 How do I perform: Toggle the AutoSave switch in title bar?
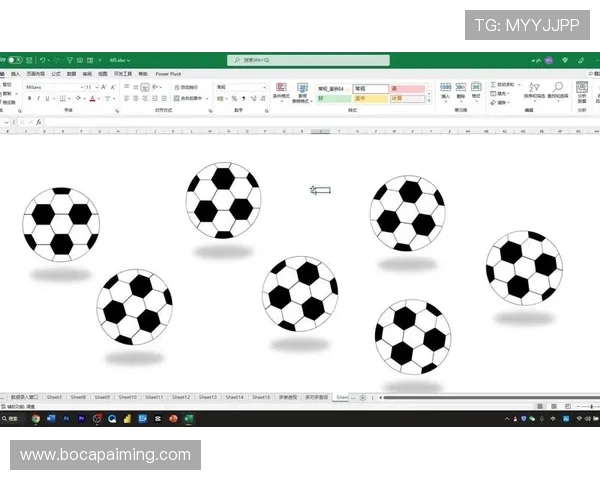[x=15, y=60]
